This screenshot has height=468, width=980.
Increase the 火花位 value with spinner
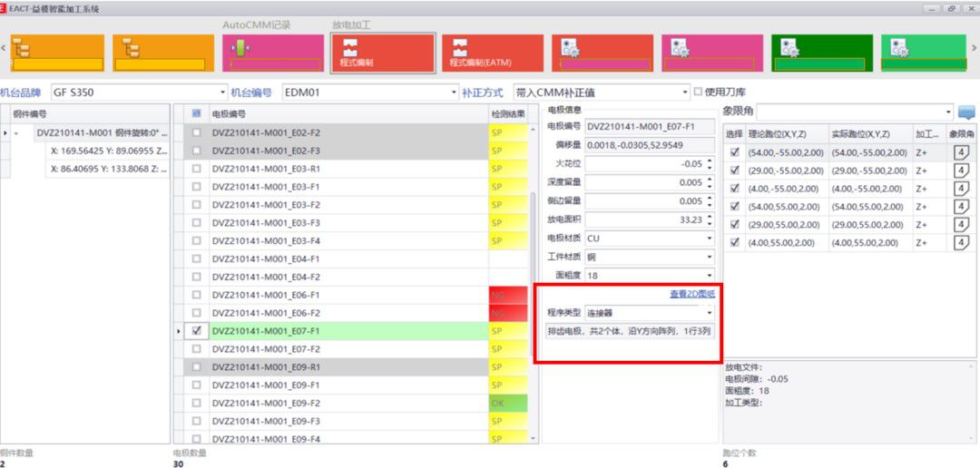(x=710, y=161)
